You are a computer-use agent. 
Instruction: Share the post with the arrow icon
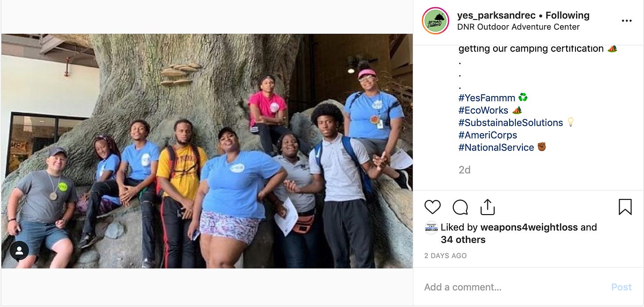point(487,207)
